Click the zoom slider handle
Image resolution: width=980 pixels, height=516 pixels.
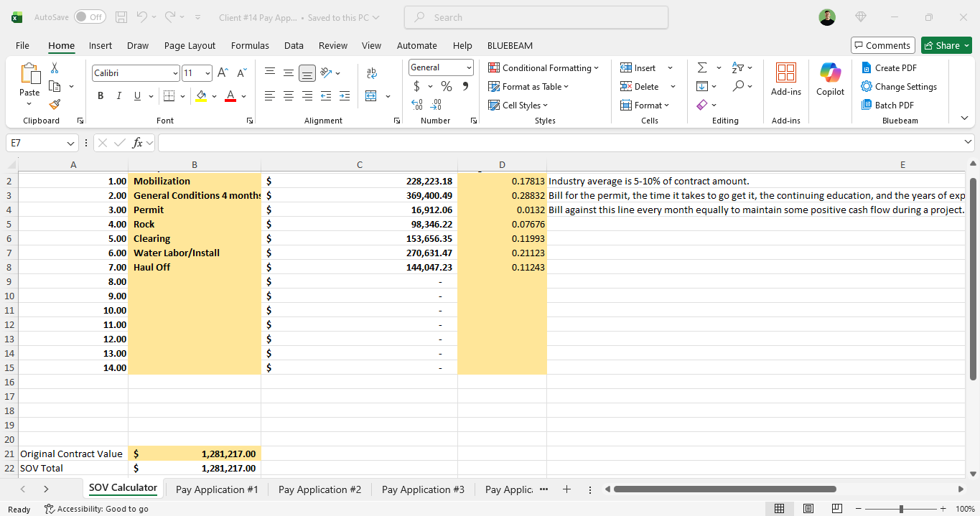pyautogui.click(x=901, y=509)
